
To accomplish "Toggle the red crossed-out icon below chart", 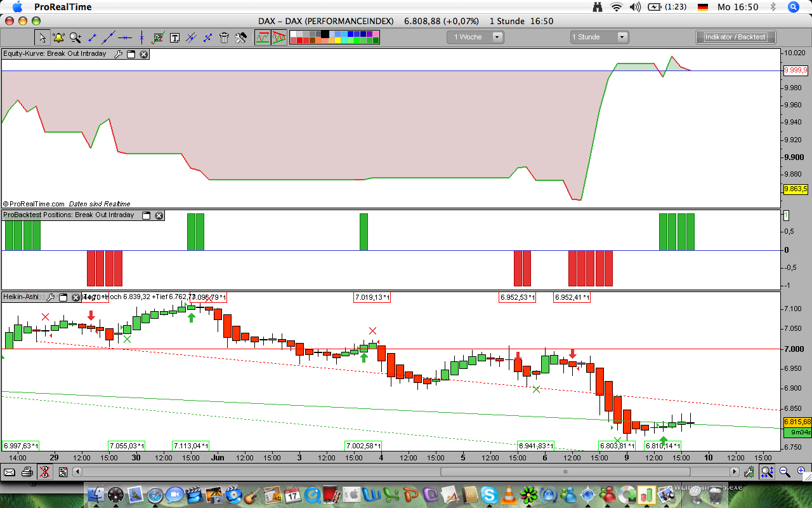I will (44, 472).
